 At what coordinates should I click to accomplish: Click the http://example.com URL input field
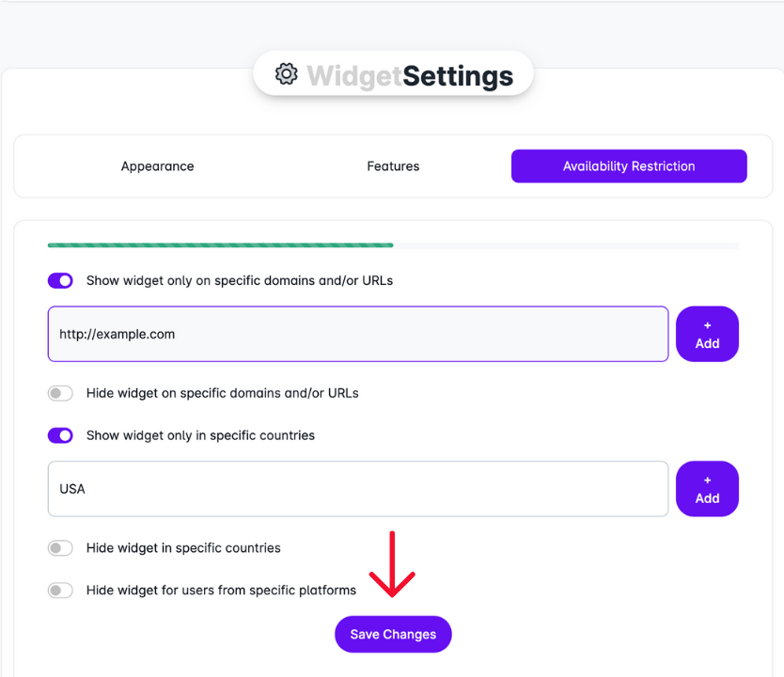(357, 334)
